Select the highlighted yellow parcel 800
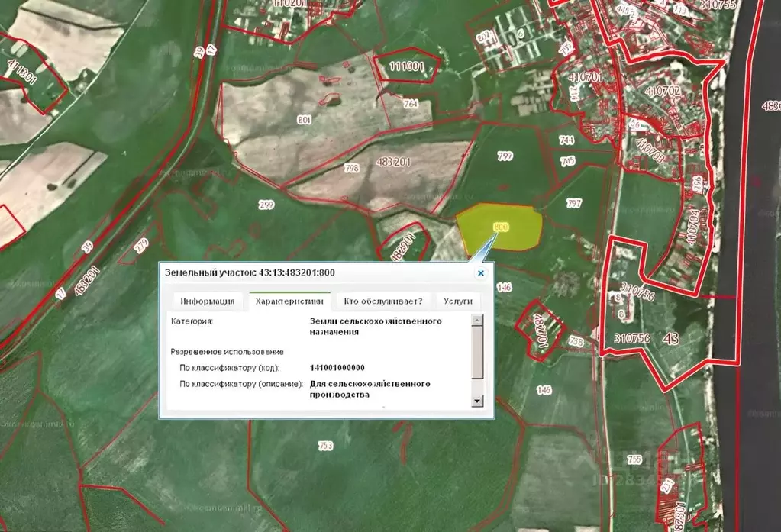 coord(501,227)
